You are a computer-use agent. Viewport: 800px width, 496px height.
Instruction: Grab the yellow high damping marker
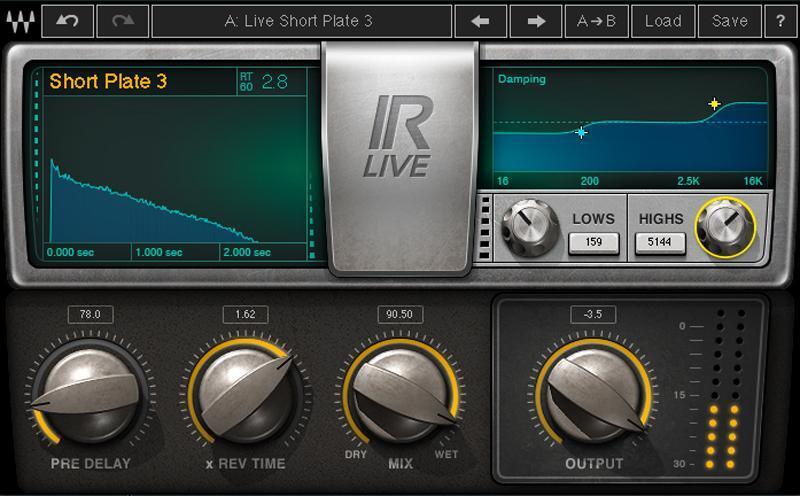point(714,104)
